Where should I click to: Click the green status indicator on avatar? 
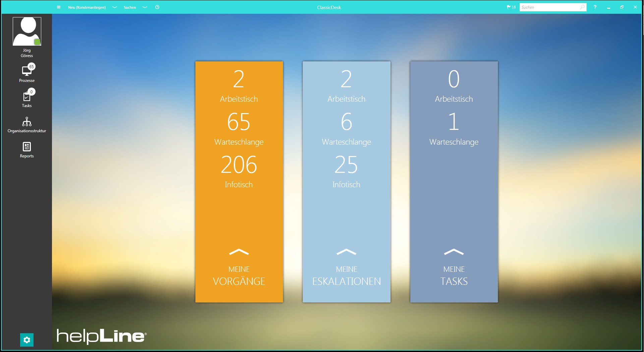tap(38, 42)
